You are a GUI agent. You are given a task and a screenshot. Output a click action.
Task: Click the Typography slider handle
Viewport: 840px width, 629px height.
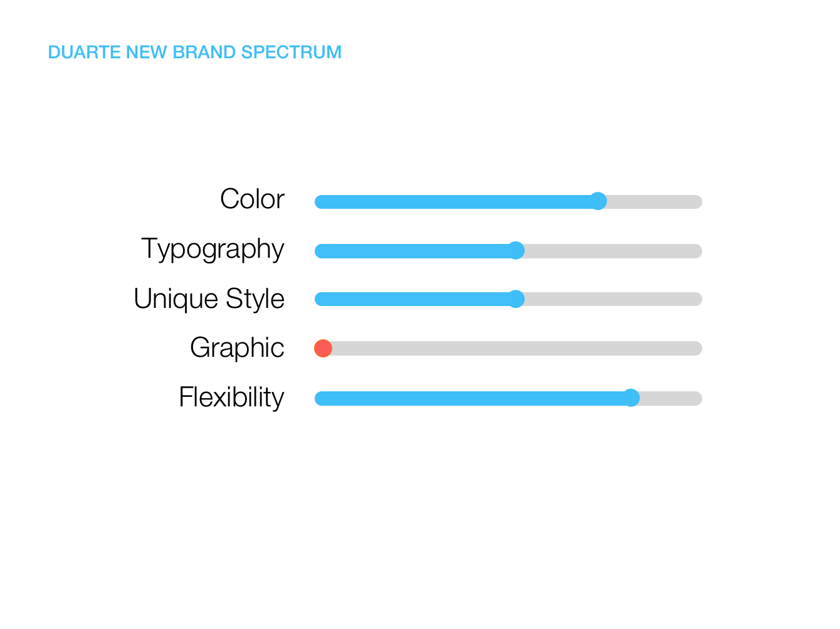coord(516,250)
